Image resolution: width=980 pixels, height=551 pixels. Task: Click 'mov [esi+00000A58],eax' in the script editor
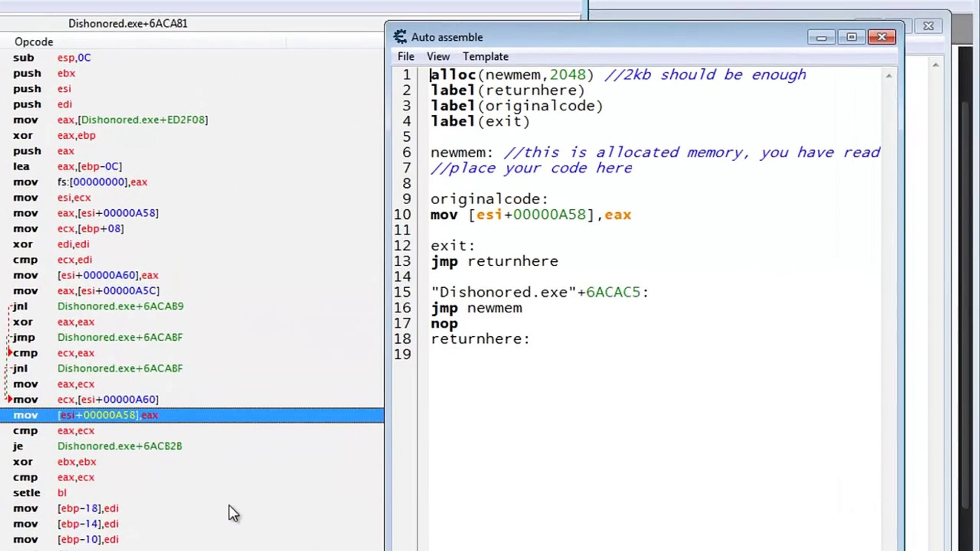(x=531, y=215)
